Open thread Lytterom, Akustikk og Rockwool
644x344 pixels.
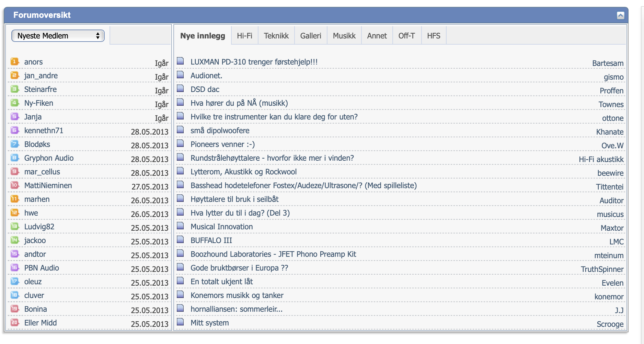[243, 172]
